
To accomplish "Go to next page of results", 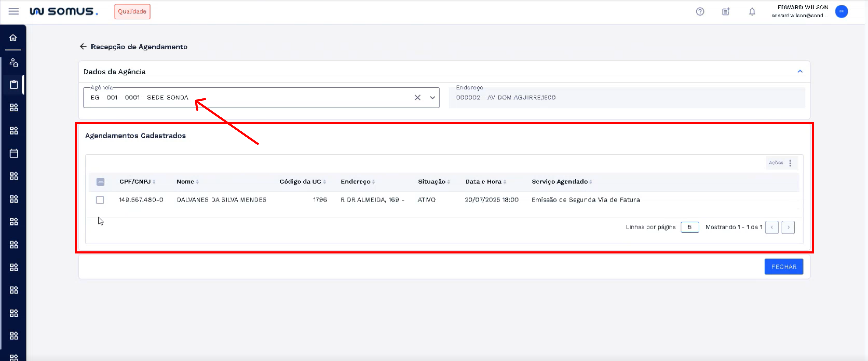I will coord(788,227).
